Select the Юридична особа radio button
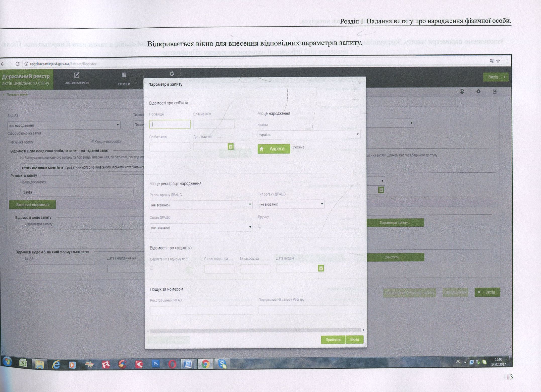541x392 pixels. [92, 141]
